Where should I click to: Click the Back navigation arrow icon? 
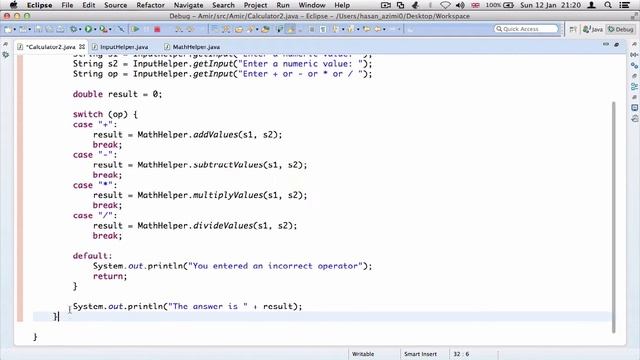(x=377, y=29)
